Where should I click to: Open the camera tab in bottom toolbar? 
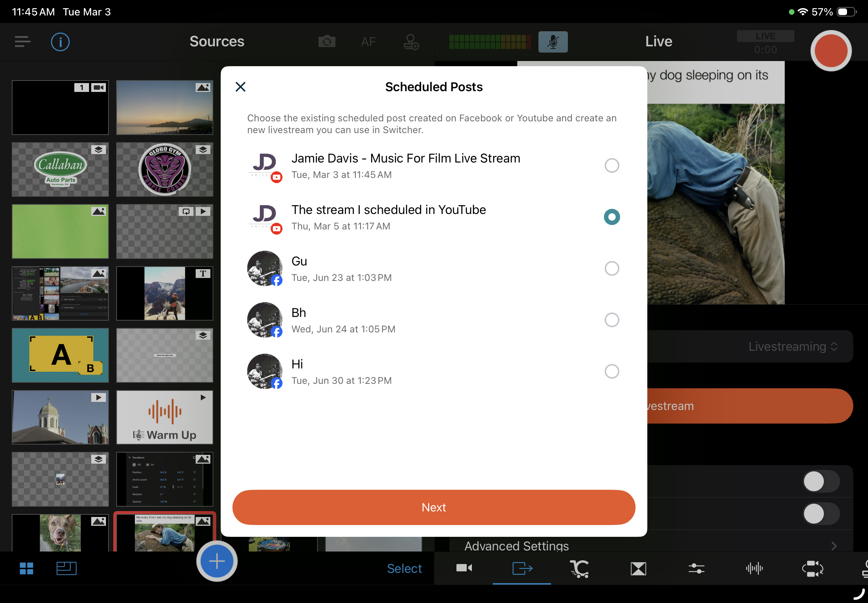(464, 568)
